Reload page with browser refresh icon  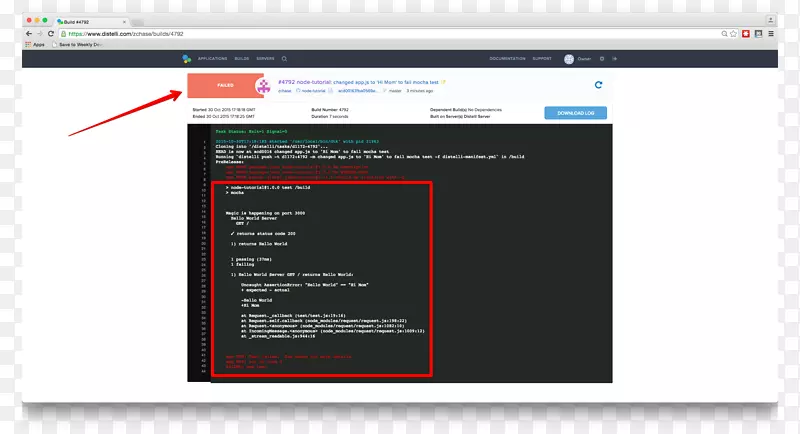click(51, 34)
